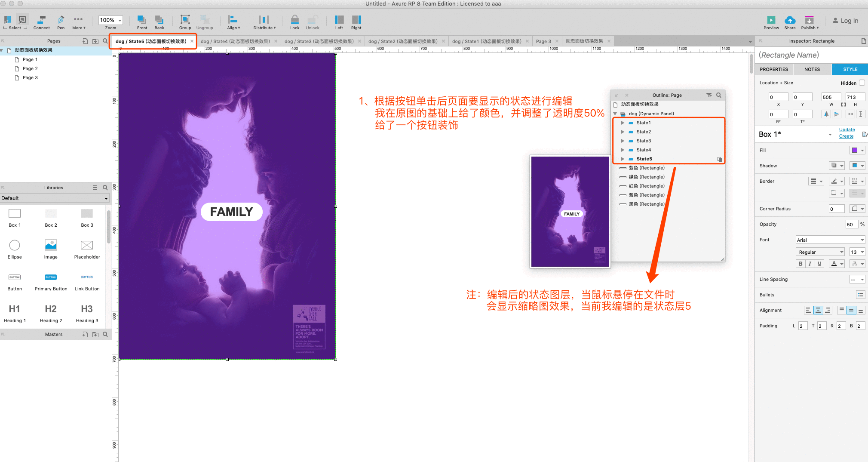
Task: Tick the Hidden checkbox
Action: [862, 83]
